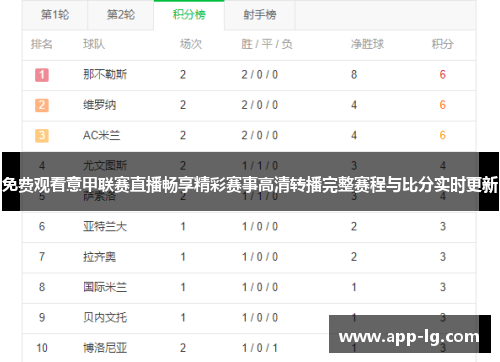Open team 那不勒斯
The height and width of the screenshot is (362, 500).
pos(105,74)
